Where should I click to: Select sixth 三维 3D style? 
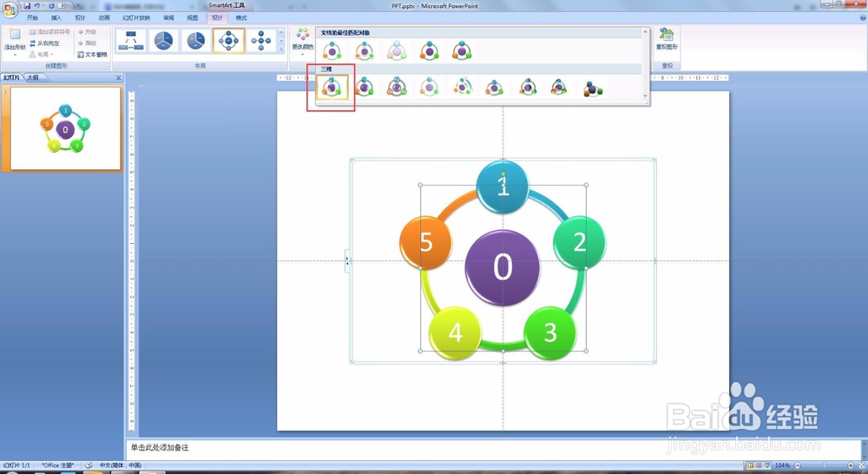(x=495, y=87)
